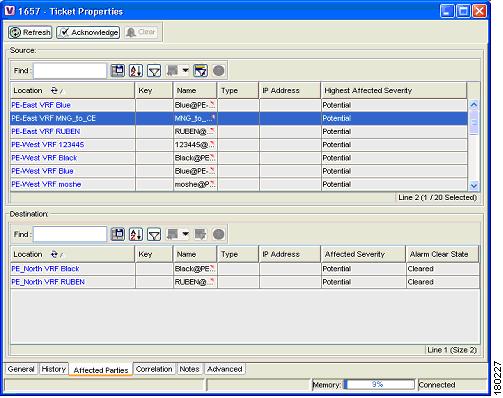Screen dimensions: 503x398
Task: Click the Source Find input field
Action: click(70, 71)
